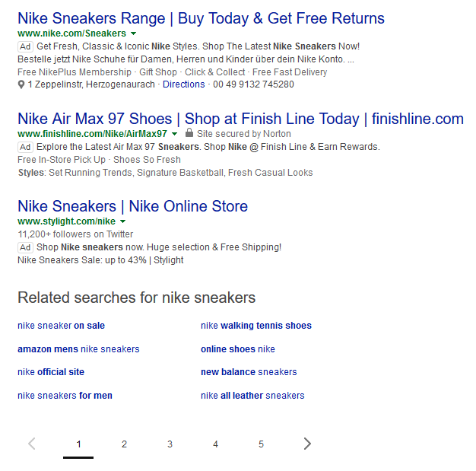Open dropdown next to finishline.com/Nike/AirMax97 URL
The image size is (476, 471).
(x=174, y=134)
